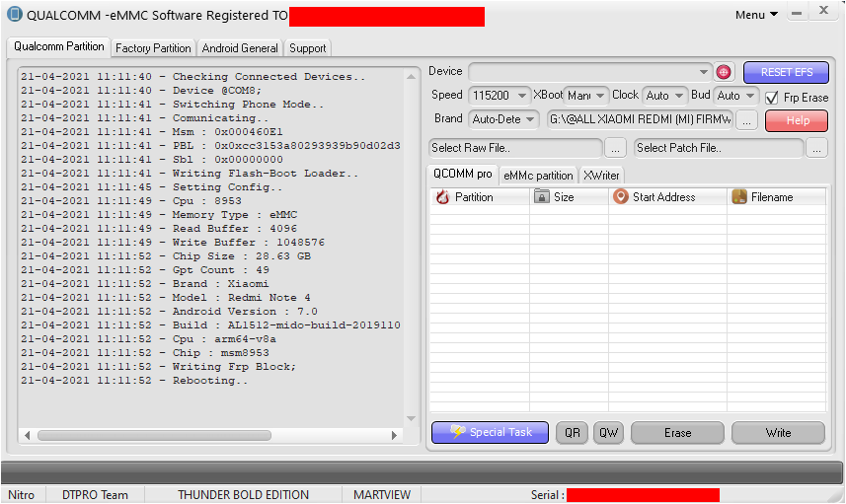Switch to Qualcomm Partition tab
Screen dimensions: 846x504
coord(59,47)
